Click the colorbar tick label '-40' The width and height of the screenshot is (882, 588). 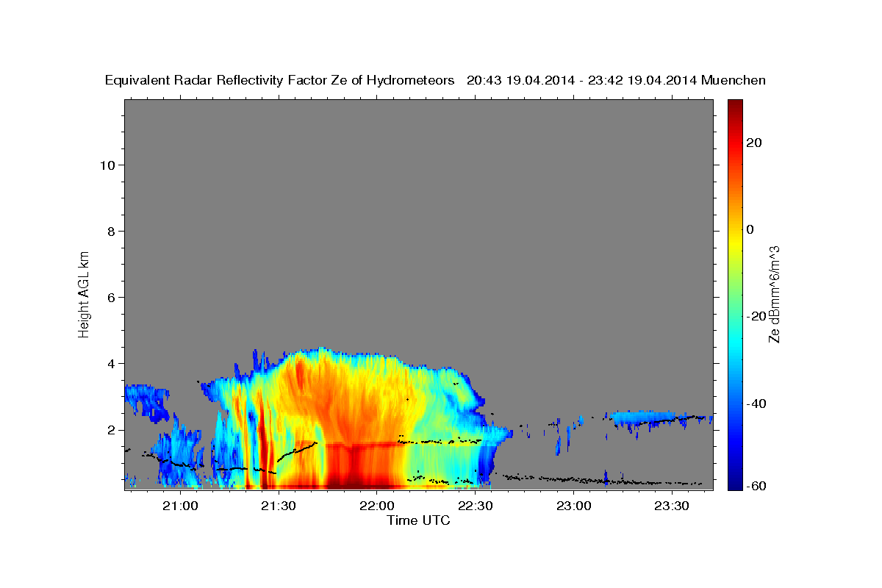coord(756,404)
